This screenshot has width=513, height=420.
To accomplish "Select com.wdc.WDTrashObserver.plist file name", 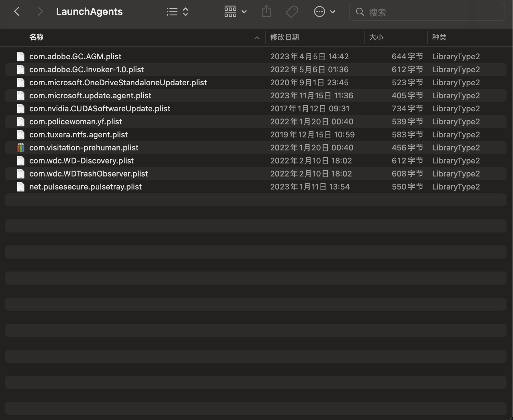I will click(x=89, y=174).
